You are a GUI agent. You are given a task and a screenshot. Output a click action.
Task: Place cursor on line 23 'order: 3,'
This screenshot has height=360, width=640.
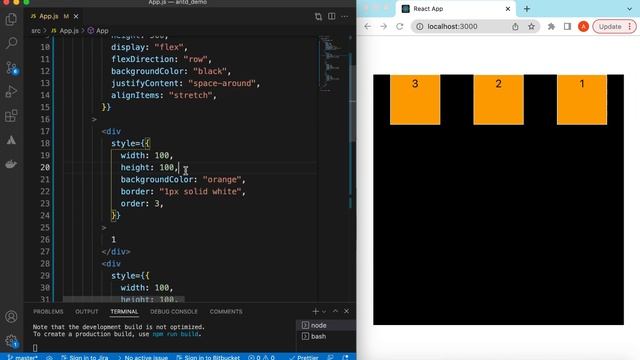[x=142, y=203]
